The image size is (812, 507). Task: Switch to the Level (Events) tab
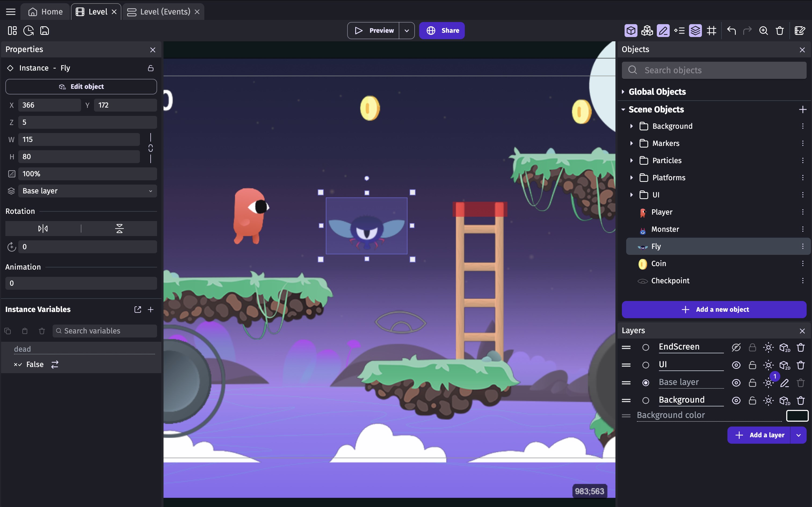pos(164,12)
